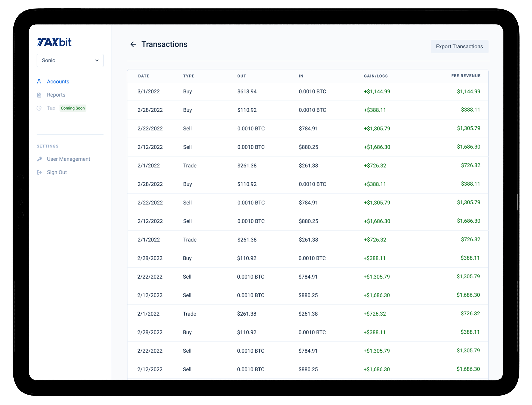Click the TaxBit logo
This screenshot has height=405, width=532.
click(54, 42)
